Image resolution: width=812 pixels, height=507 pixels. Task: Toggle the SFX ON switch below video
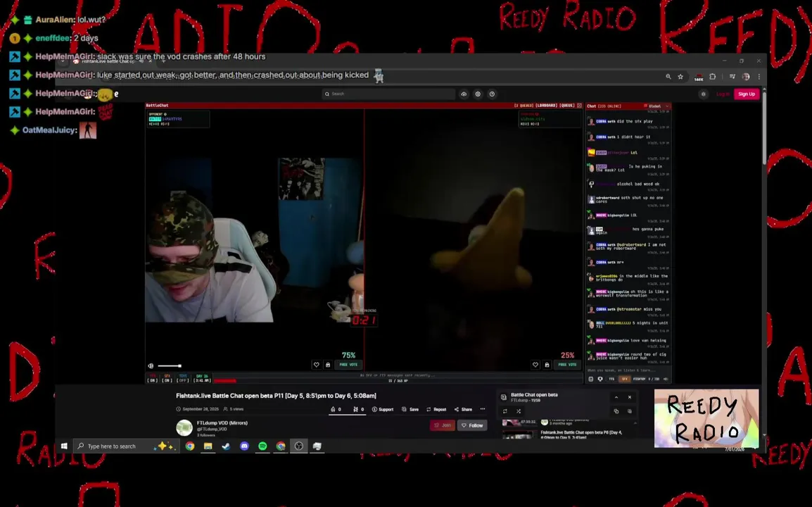coord(167,378)
